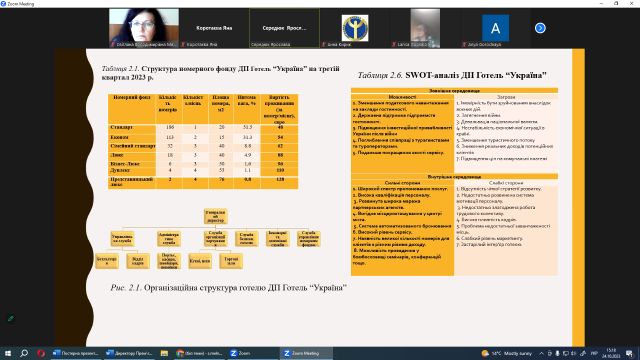This screenshot has height=360, width=640.
Task: Select the participant tile with the blue-yellow logo
Action: [x=355, y=28]
